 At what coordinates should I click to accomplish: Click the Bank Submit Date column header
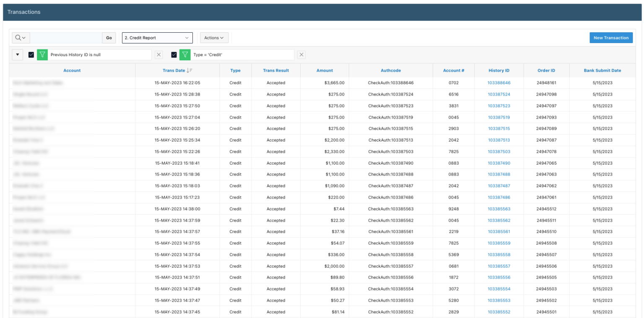602,70
